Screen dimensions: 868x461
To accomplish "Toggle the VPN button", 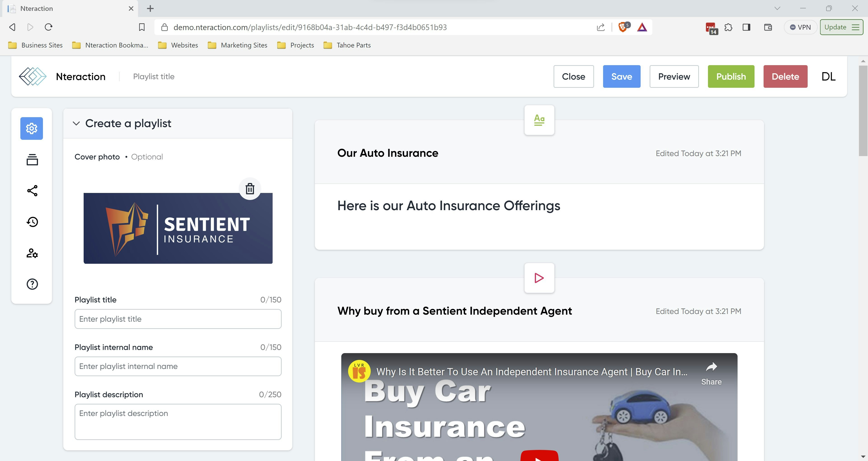I will 800,27.
